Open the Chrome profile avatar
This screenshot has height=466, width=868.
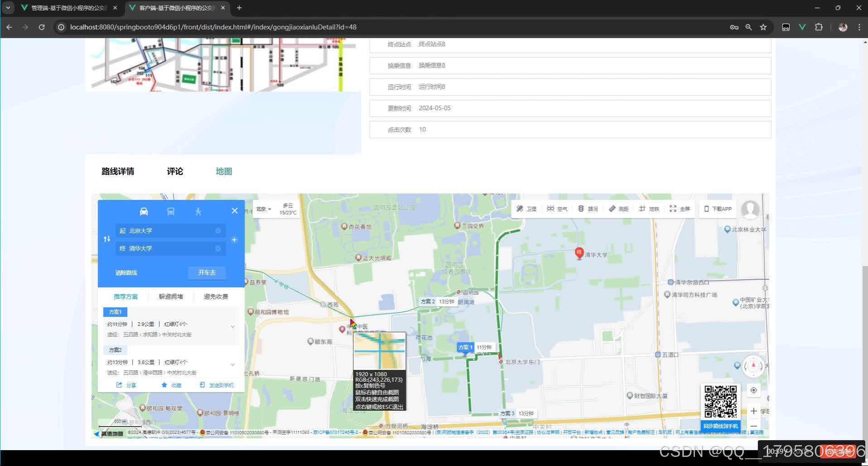(x=843, y=27)
